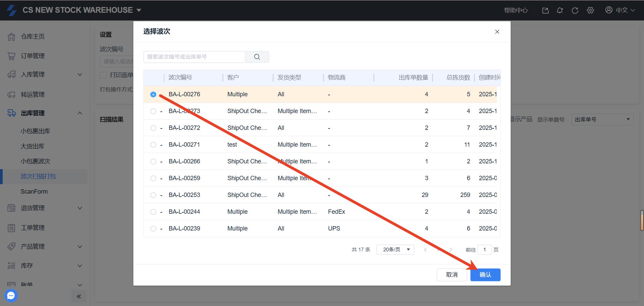
Task: Click the search magnifier icon in dialog
Action: point(257,57)
